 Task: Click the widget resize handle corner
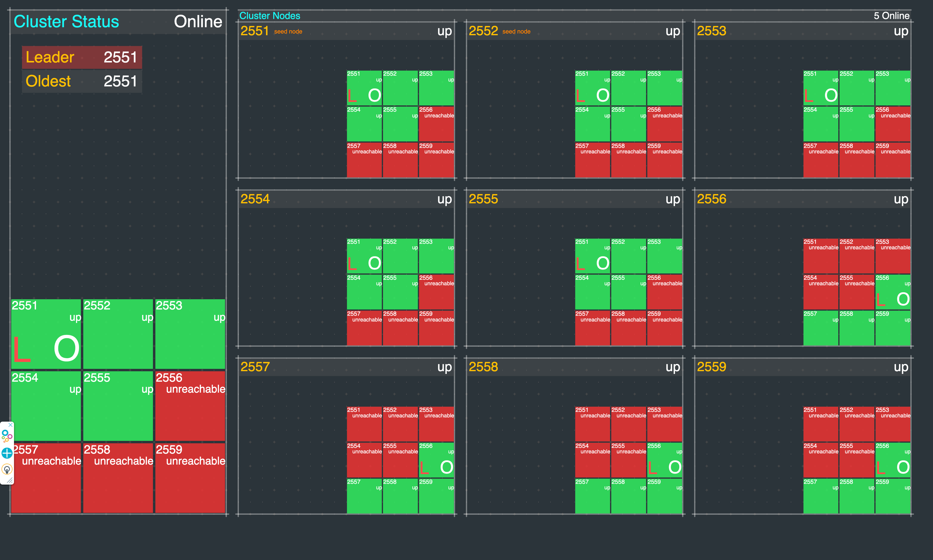pyautogui.click(x=10, y=480)
